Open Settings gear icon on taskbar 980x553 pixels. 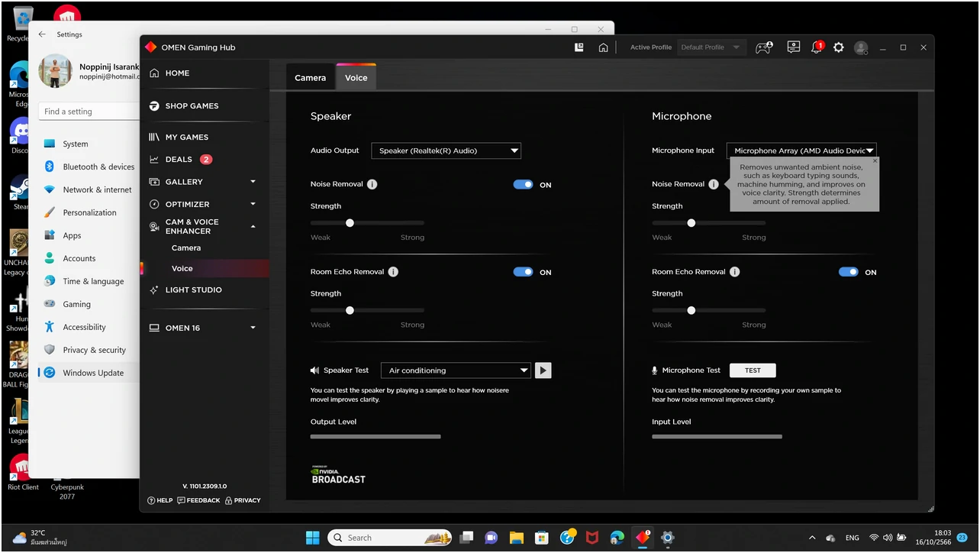coord(668,538)
